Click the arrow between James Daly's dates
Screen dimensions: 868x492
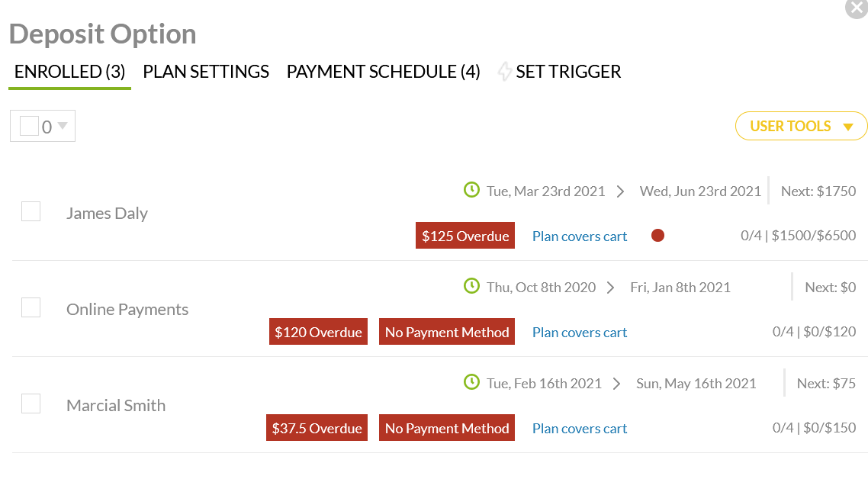coord(621,191)
